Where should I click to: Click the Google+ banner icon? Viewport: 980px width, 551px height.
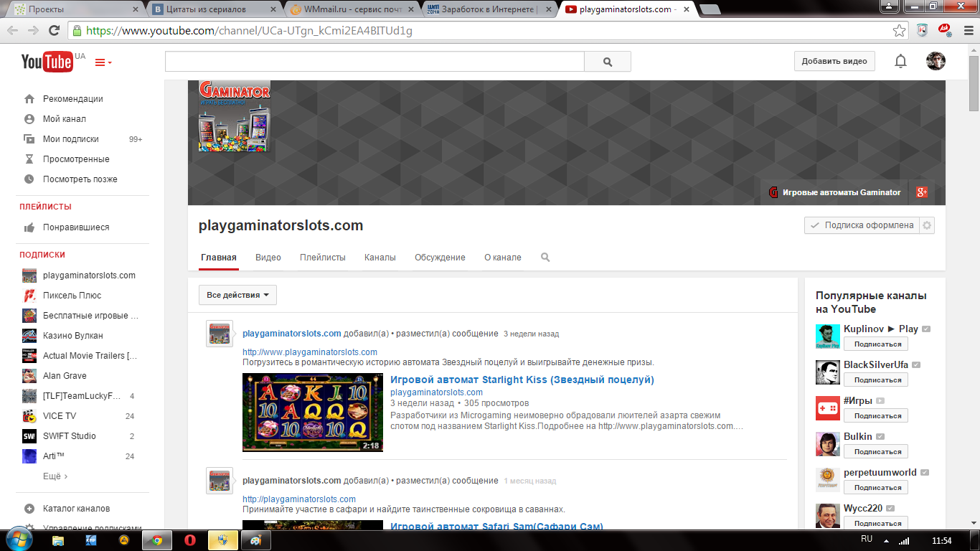click(922, 192)
